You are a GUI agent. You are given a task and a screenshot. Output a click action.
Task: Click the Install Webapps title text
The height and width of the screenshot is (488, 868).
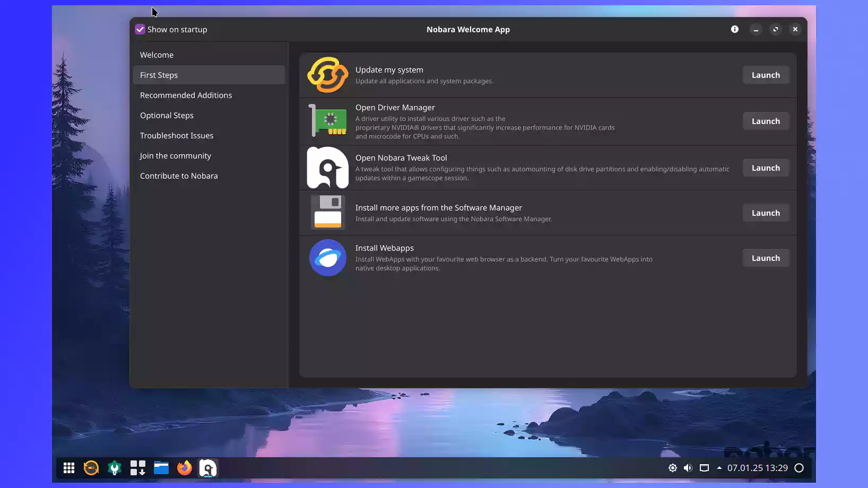point(385,248)
